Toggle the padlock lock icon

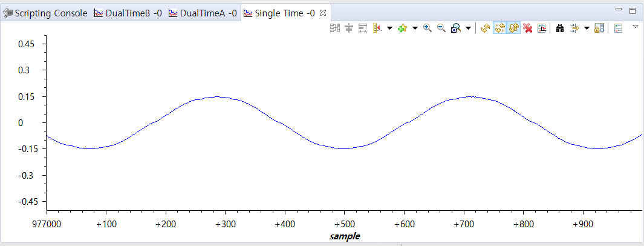[x=599, y=28]
